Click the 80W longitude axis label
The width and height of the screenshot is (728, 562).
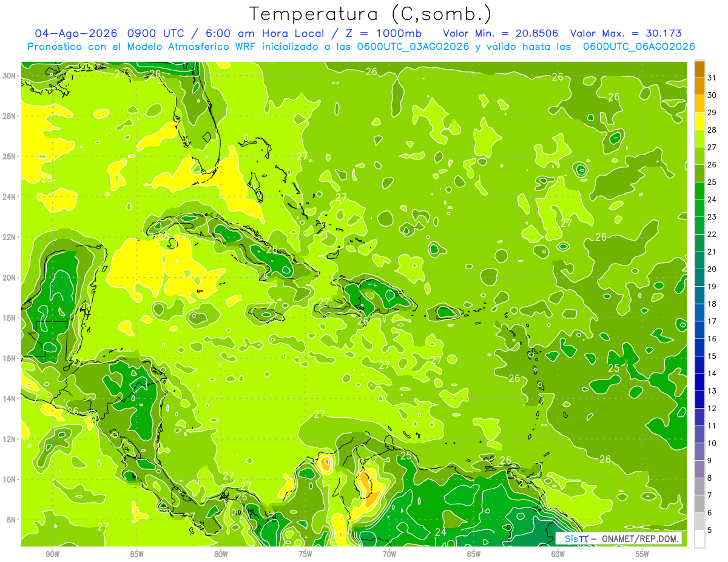pyautogui.click(x=221, y=555)
